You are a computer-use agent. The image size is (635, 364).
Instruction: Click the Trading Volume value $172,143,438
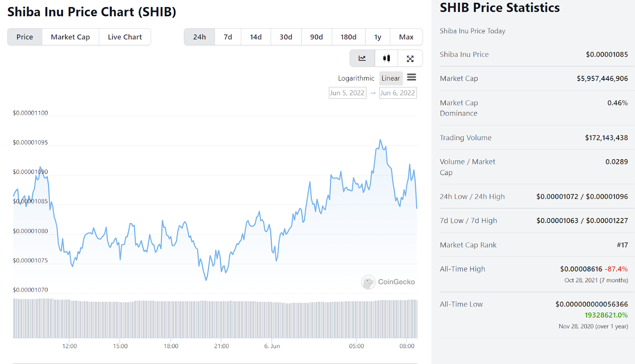[x=606, y=138]
